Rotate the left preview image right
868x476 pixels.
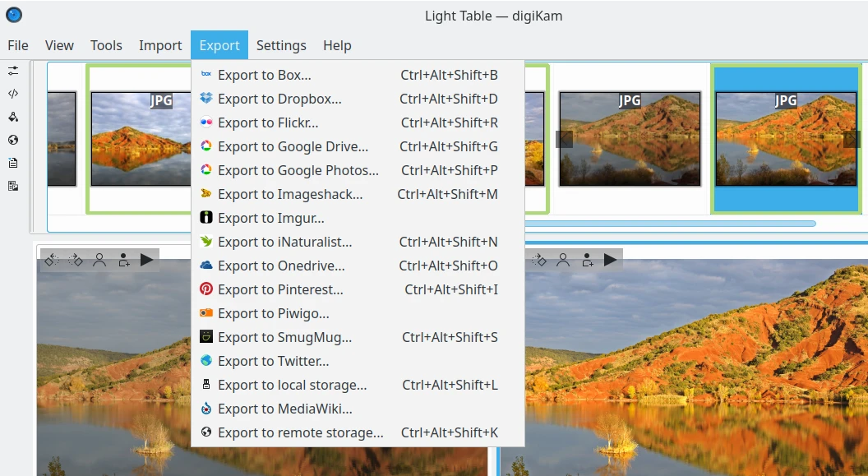point(76,260)
